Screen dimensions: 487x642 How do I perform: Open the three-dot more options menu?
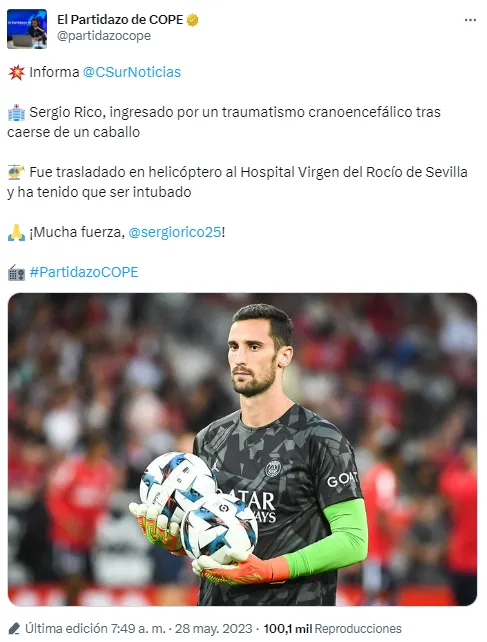[470, 20]
